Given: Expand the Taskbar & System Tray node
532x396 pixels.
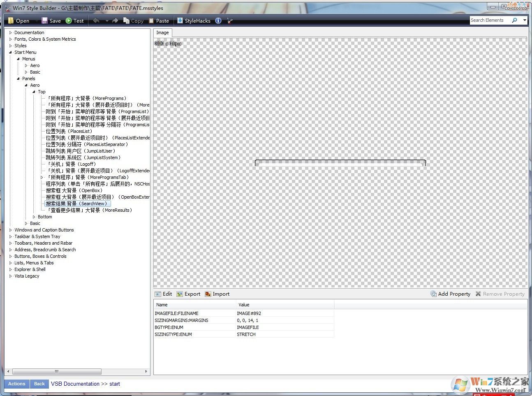Looking at the screenshot, I should (11, 236).
